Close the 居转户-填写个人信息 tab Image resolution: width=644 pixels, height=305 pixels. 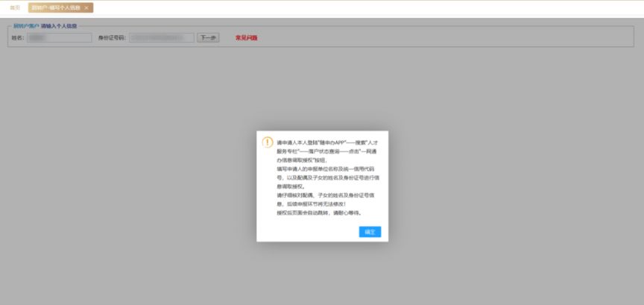[x=86, y=7]
